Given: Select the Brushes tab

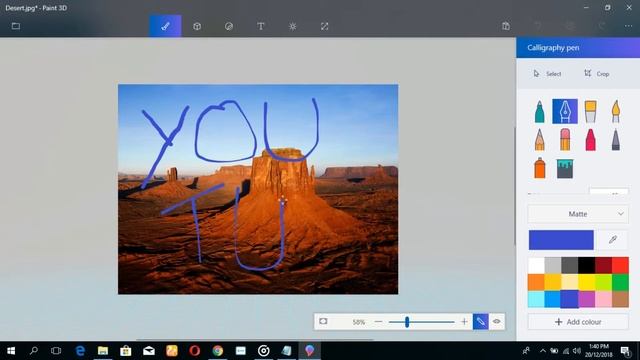Looking at the screenshot, I should pos(165,26).
